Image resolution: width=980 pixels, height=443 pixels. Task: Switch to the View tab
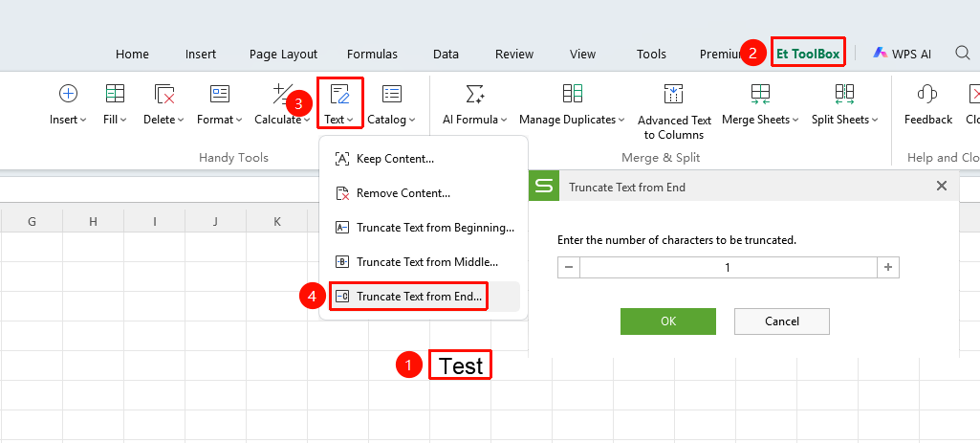(582, 55)
